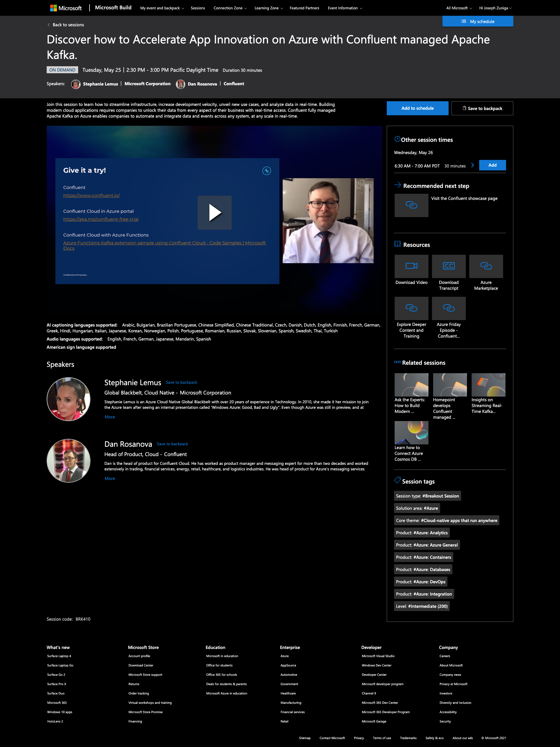
Task: Click Stephanie Lemus header avatar
Action: click(x=76, y=84)
